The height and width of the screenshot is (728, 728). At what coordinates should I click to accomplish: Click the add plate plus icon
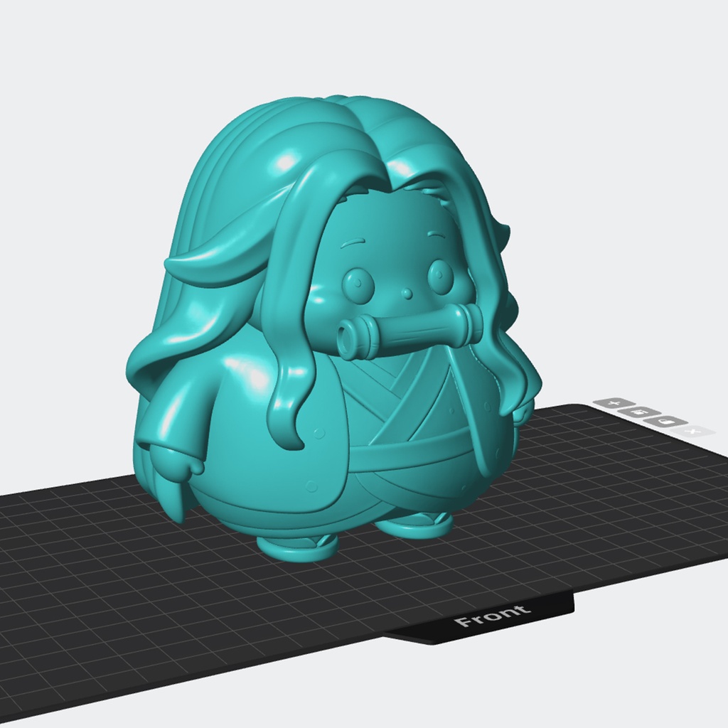tap(614, 403)
